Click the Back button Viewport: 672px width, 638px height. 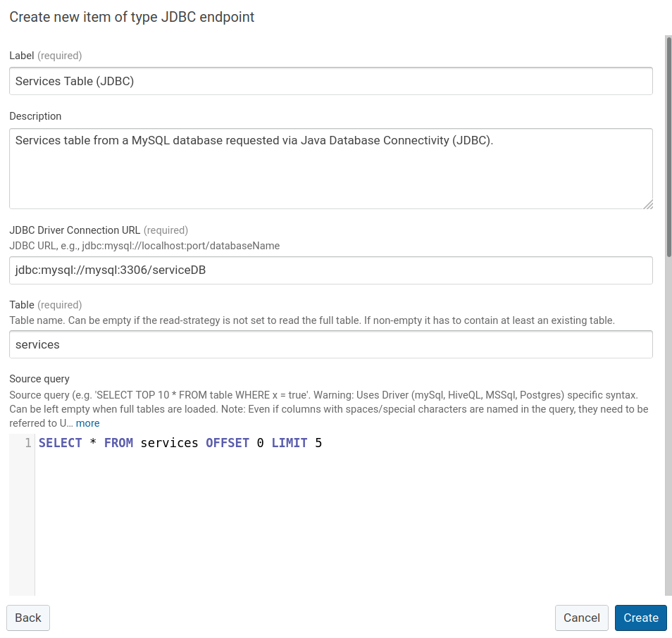click(x=27, y=618)
